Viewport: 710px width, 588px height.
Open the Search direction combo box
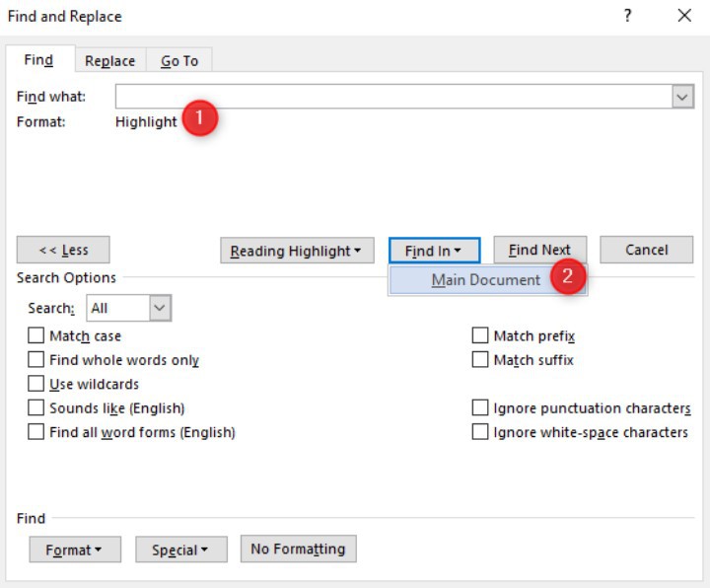[128, 308]
